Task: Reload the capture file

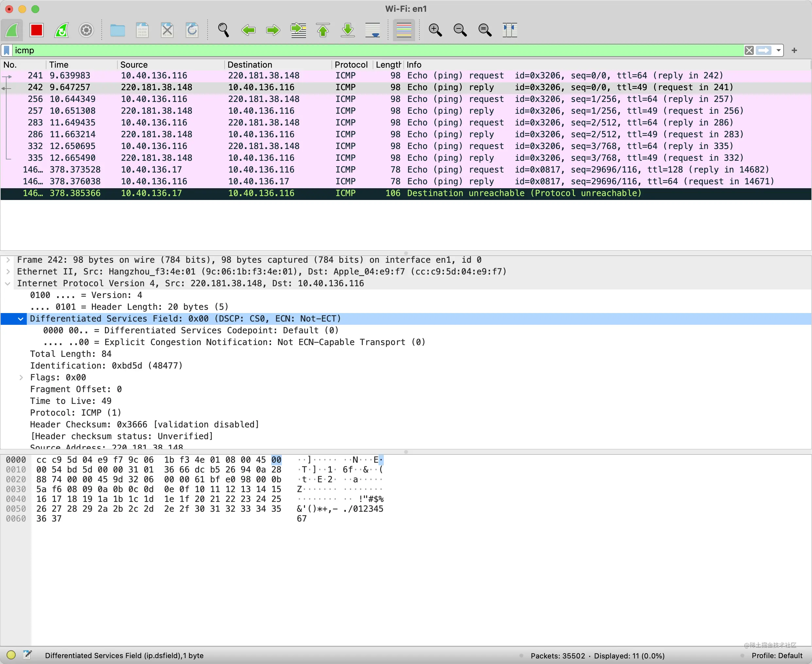Action: (x=192, y=30)
